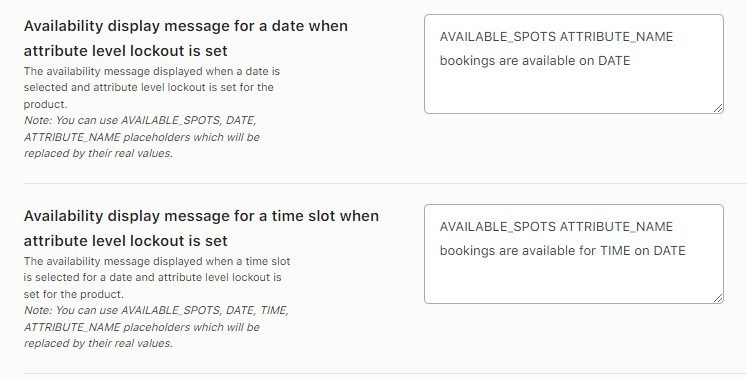
Task: Place cursor on AVAILABLE_SPOTS in date message box
Action: coord(497,37)
